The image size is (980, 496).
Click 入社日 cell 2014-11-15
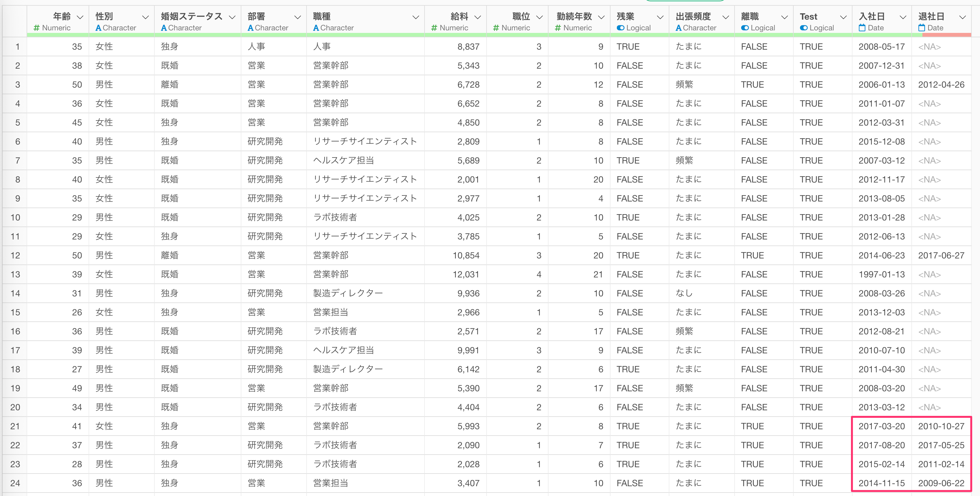point(882,483)
